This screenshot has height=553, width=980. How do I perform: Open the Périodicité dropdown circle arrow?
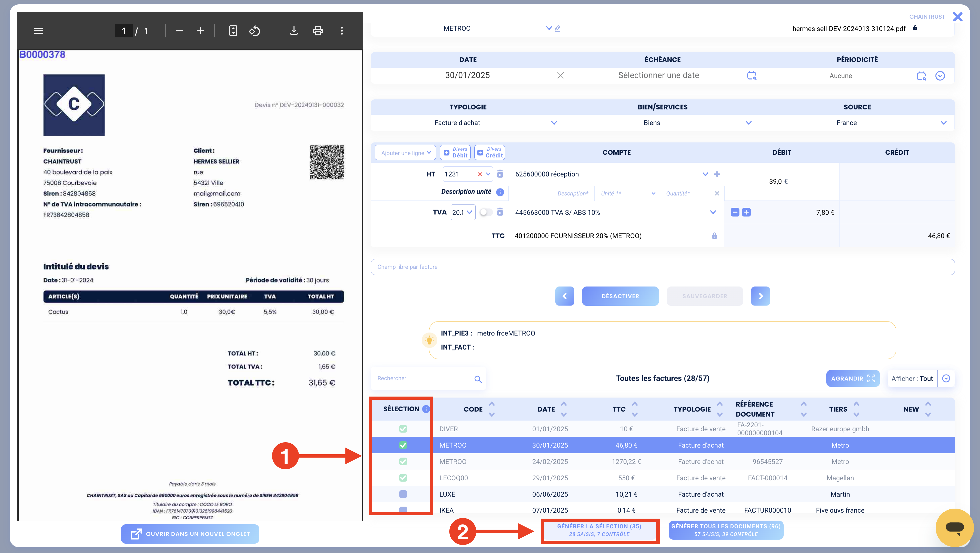pos(940,76)
